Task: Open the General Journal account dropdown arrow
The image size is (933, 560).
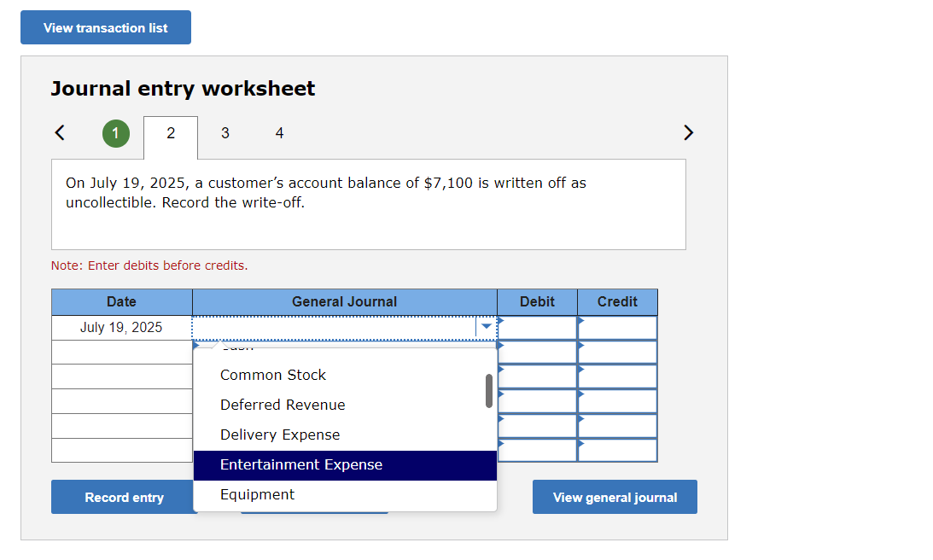Action: (487, 326)
